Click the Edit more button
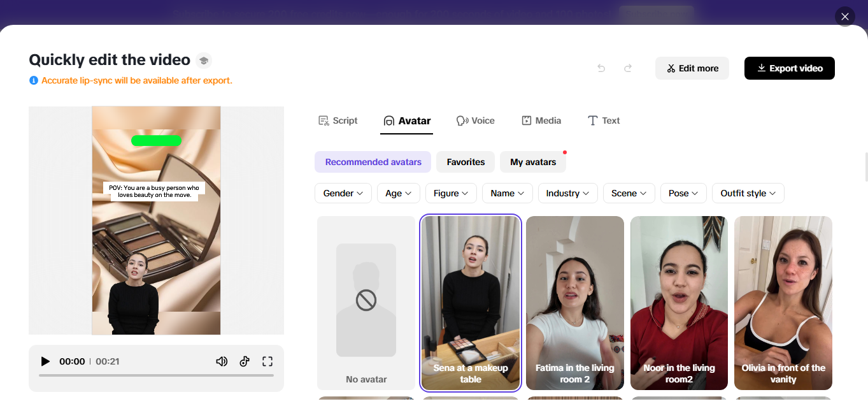The width and height of the screenshot is (868, 406). (x=692, y=68)
